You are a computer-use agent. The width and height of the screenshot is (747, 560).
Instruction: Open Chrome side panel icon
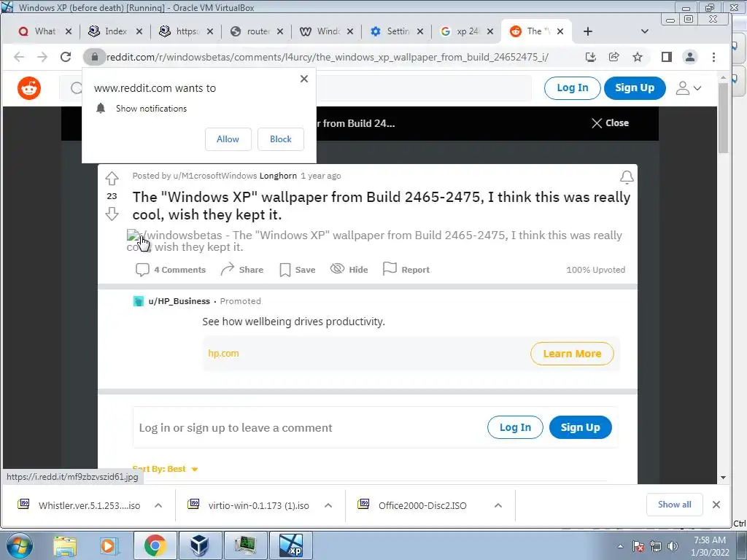coord(667,57)
